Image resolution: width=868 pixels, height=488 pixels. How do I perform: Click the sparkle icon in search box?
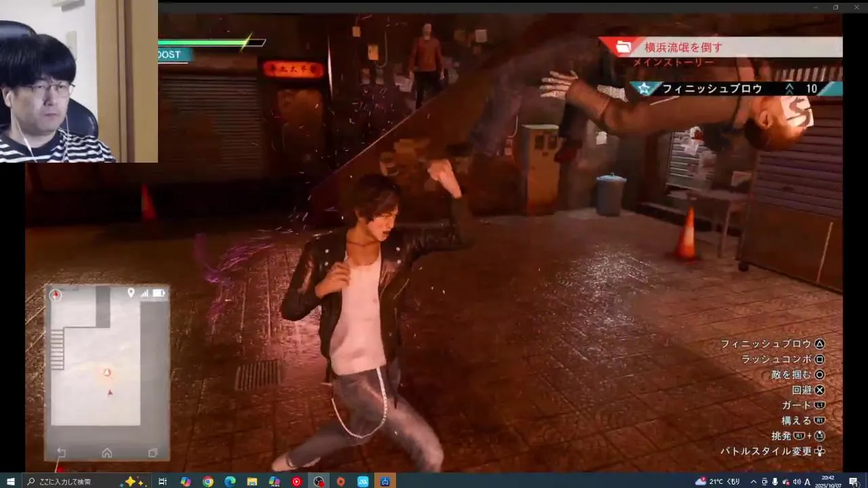click(x=133, y=481)
